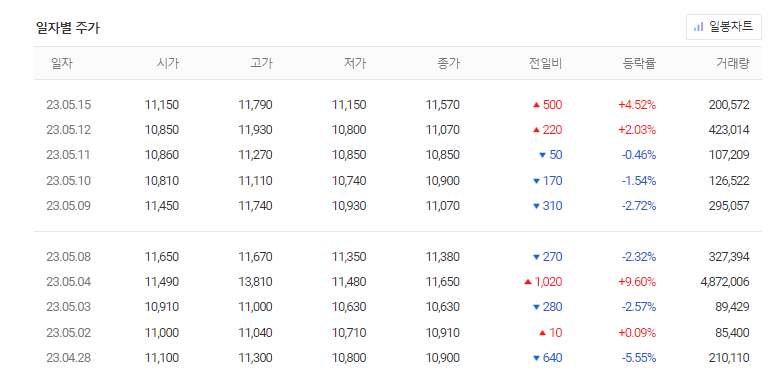Screen dimensions: 770x379
Task: Click the +2.03% change rate
Action: (637, 130)
